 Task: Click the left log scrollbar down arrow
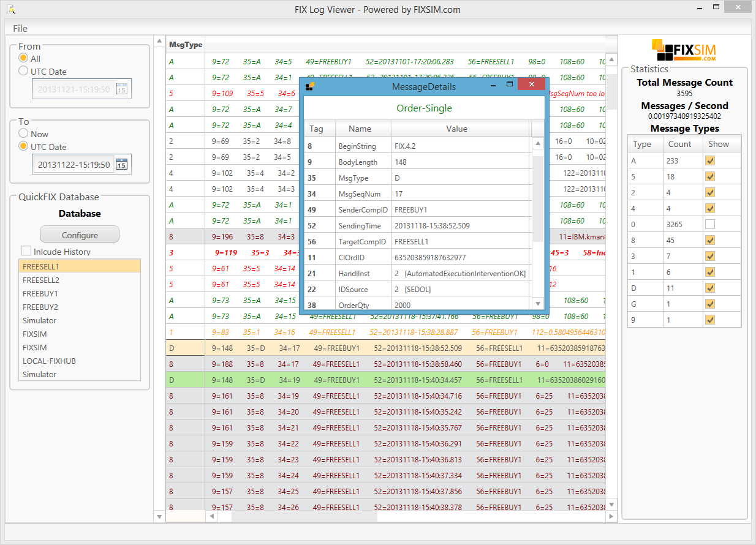(159, 516)
